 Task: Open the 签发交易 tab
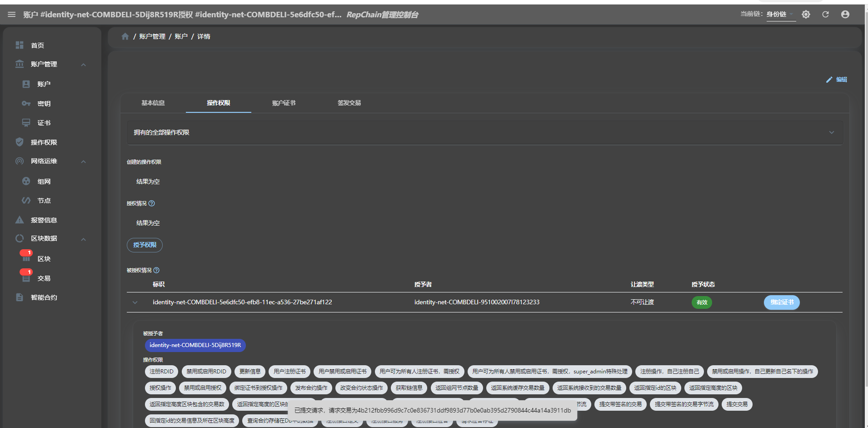click(x=349, y=103)
